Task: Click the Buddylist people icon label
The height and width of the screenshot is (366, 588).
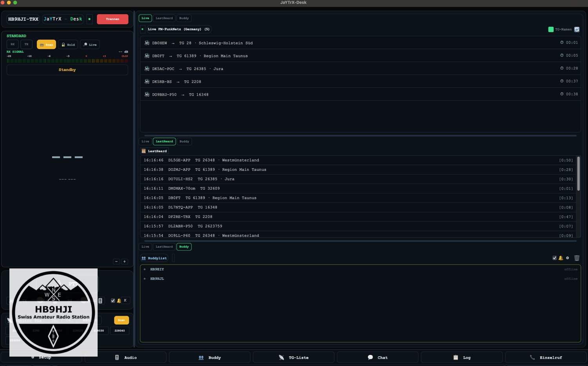Action: [x=154, y=258]
